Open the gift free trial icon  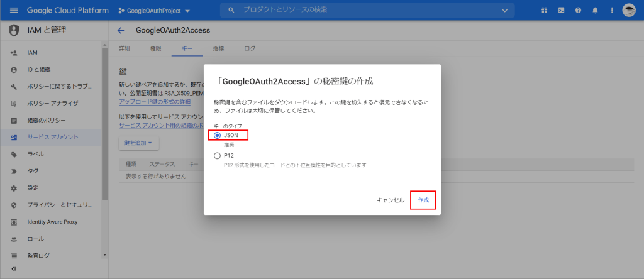pyautogui.click(x=544, y=10)
